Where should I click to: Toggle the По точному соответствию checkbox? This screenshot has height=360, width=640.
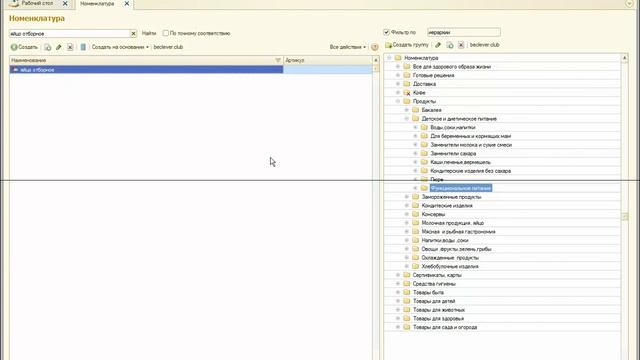pyautogui.click(x=165, y=33)
